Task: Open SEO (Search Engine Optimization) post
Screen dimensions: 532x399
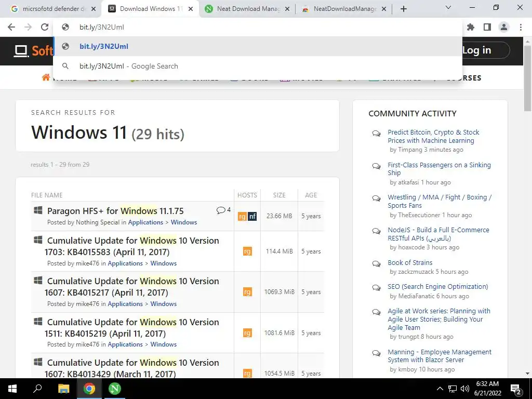Action: click(x=437, y=287)
